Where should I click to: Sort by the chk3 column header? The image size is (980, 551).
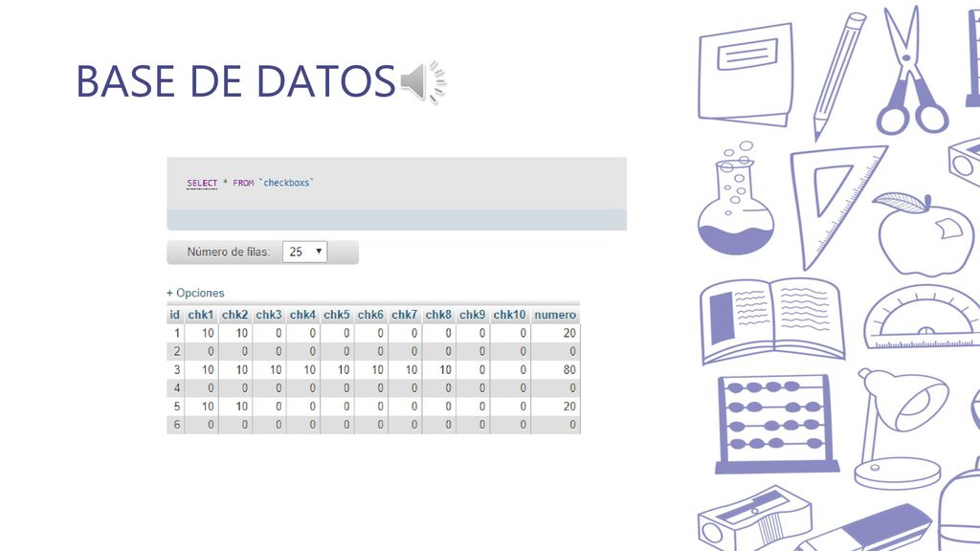tap(269, 315)
